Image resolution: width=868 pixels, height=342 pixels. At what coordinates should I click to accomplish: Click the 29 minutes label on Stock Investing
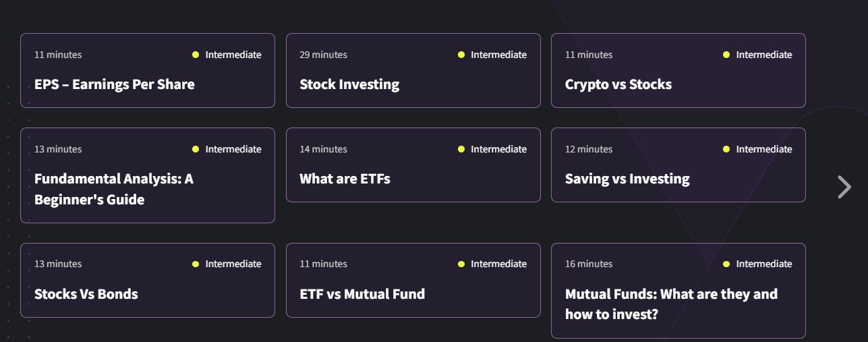[x=324, y=55]
